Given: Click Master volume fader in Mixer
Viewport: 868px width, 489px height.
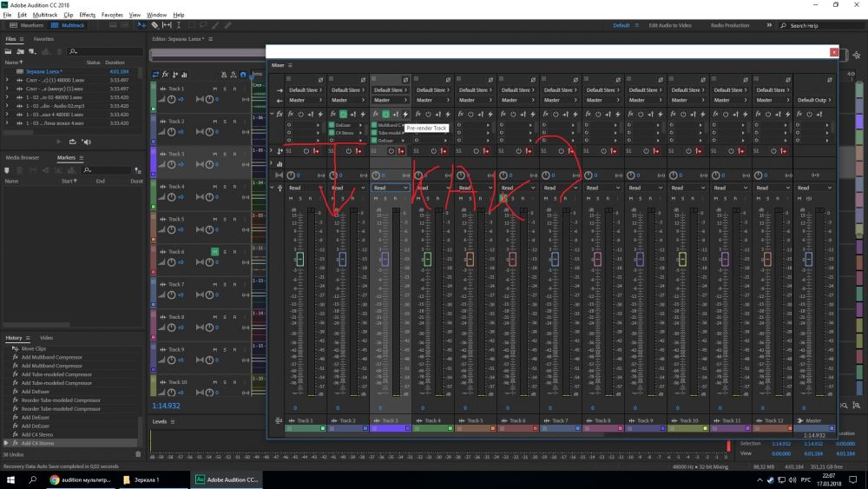Looking at the screenshot, I should tap(809, 259).
